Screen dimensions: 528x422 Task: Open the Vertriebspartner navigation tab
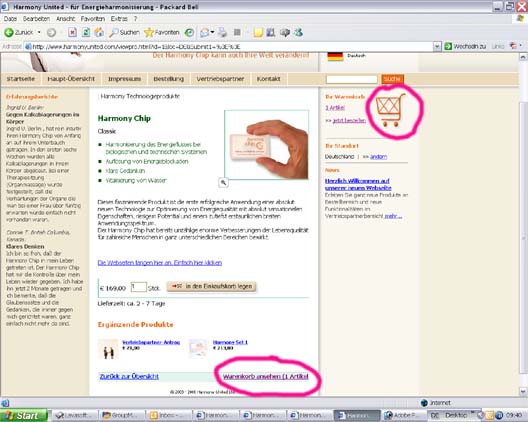220,79
